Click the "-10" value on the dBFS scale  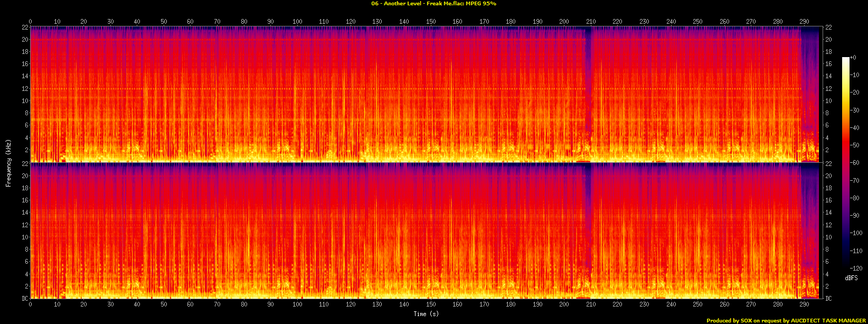pyautogui.click(x=855, y=76)
